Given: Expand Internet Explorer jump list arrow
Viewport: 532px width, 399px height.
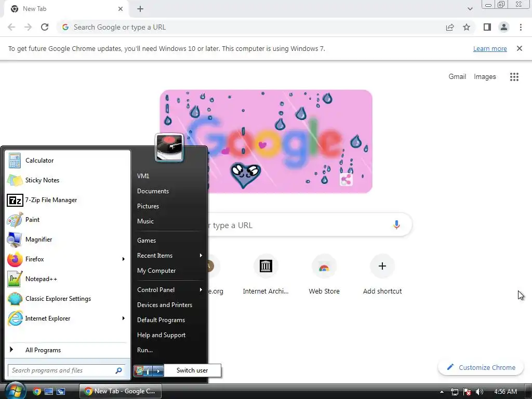Looking at the screenshot, I should pos(124,318).
